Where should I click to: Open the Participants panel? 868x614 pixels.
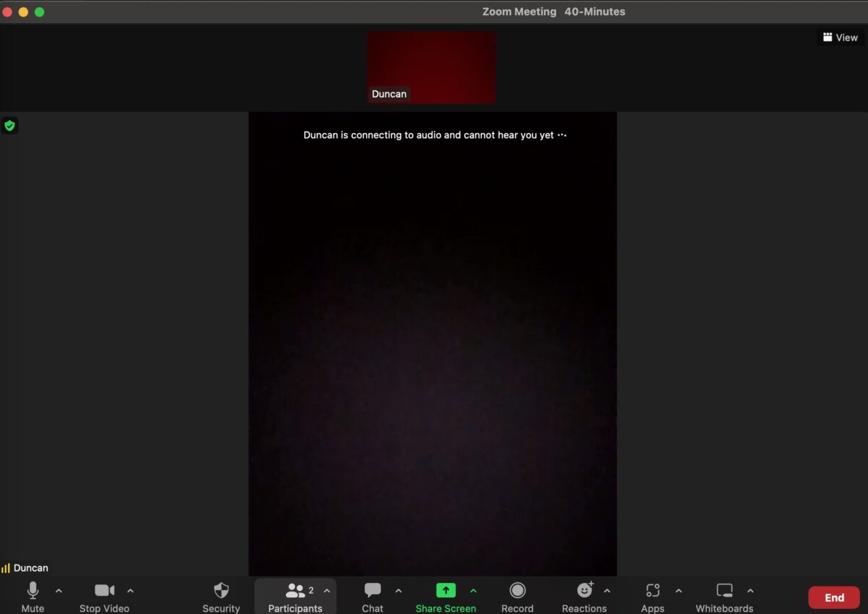pyautogui.click(x=294, y=596)
